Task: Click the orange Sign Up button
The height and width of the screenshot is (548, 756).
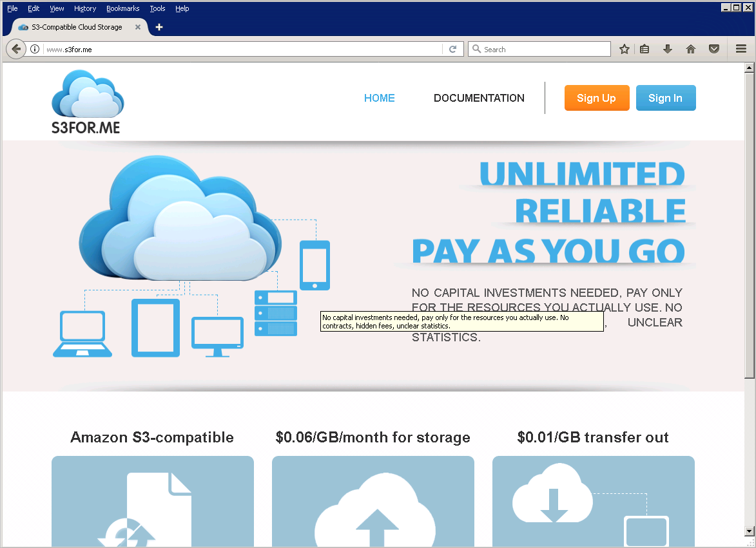Action: coord(596,98)
